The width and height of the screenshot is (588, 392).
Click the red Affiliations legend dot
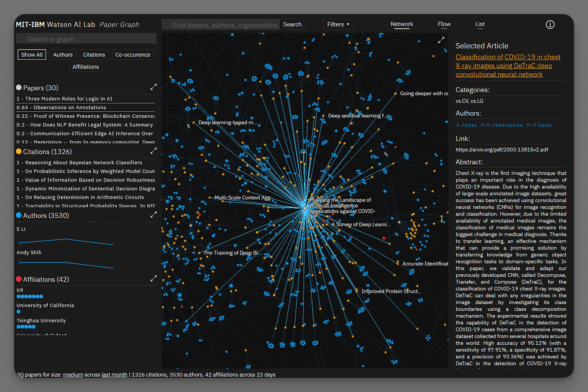coord(19,279)
